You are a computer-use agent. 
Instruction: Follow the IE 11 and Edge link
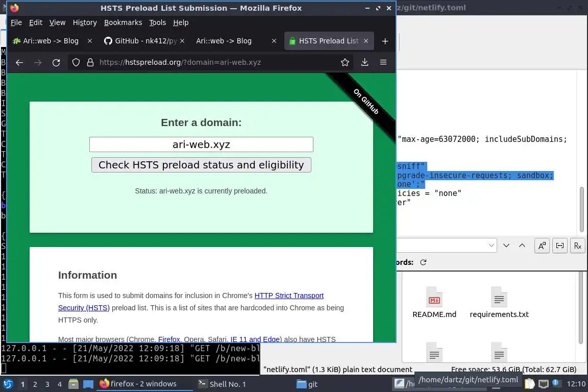pyautogui.click(x=255, y=339)
